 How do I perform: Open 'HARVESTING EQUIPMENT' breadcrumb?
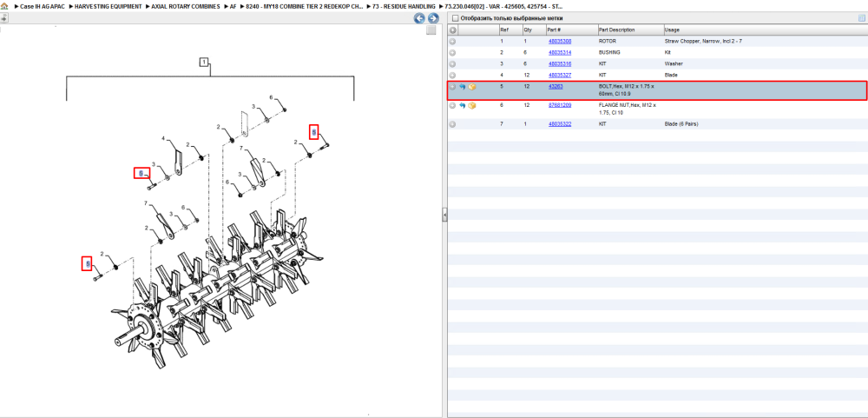[x=108, y=7]
